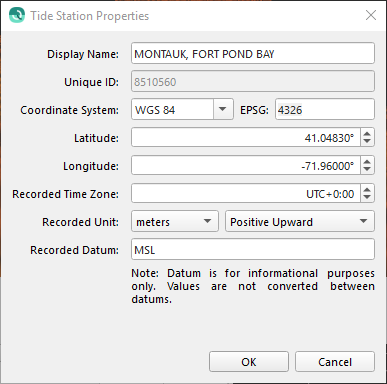
Task: Open the Recorded Unit meters dropdown
Action: 175,221
